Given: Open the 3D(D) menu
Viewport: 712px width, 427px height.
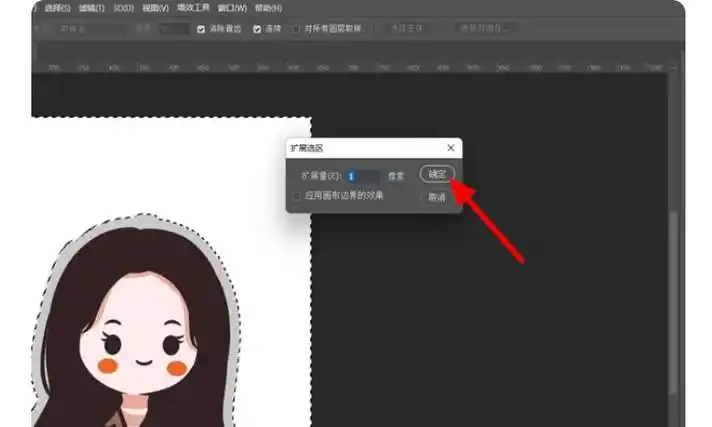Looking at the screenshot, I should [x=124, y=8].
